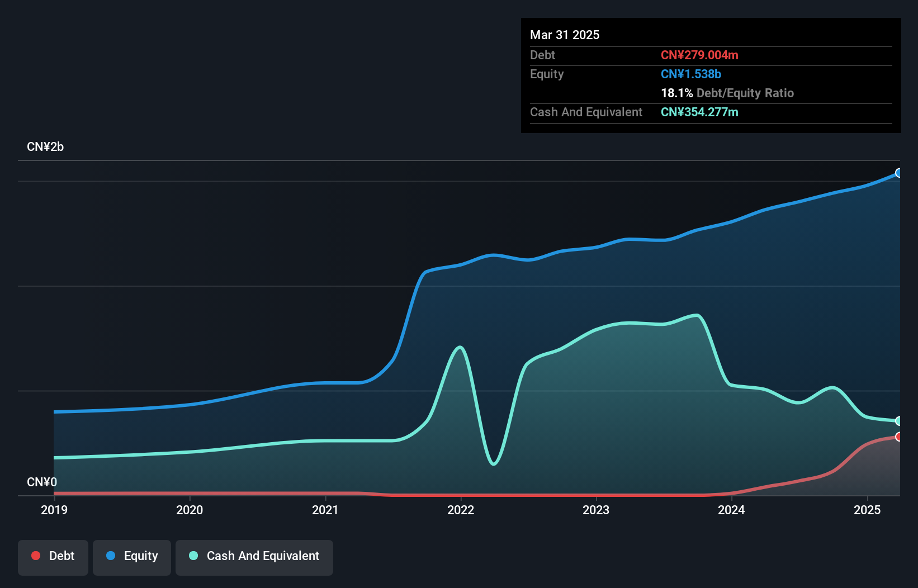Click the teal Cash And Equivalent legend dot
This screenshot has height=588, width=918.
pos(193,556)
